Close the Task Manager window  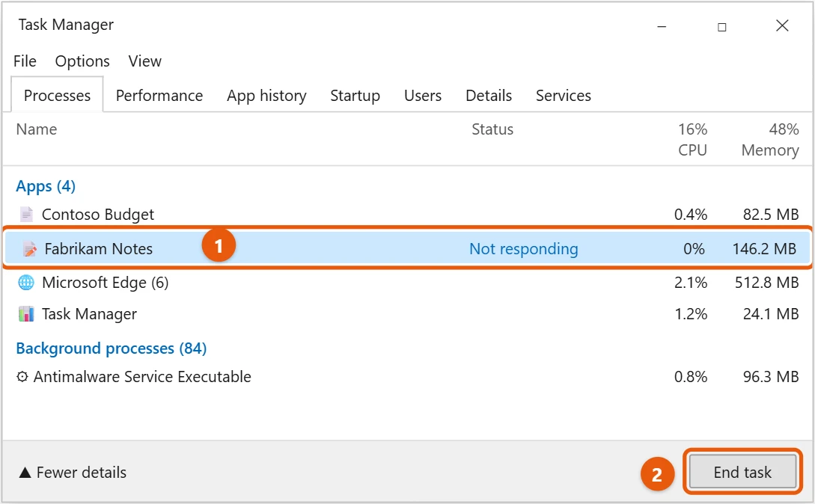tap(782, 25)
